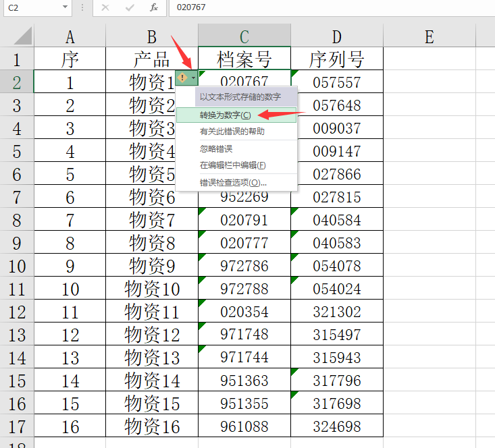Select row 2 header
Viewport: 495px width, 448px height.
tap(17, 82)
